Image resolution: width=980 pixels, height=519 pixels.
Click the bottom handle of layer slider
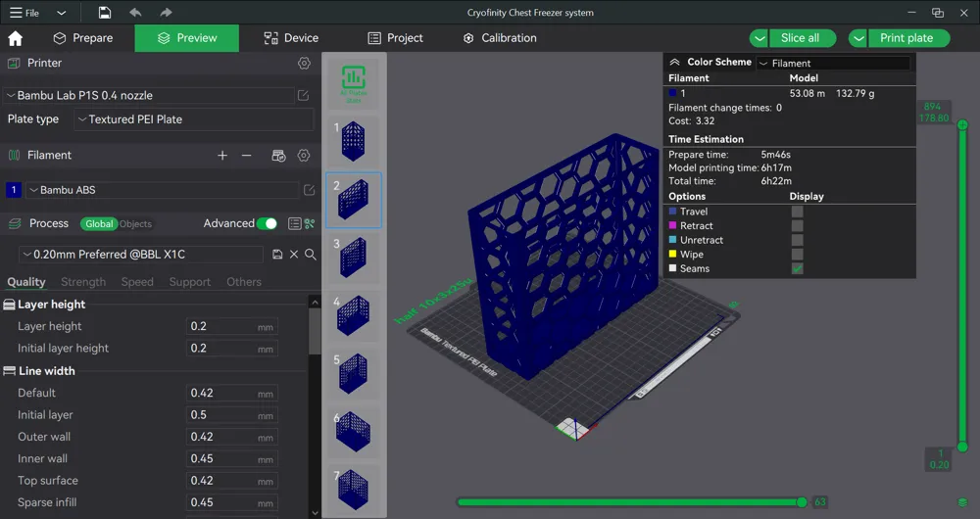coord(962,447)
